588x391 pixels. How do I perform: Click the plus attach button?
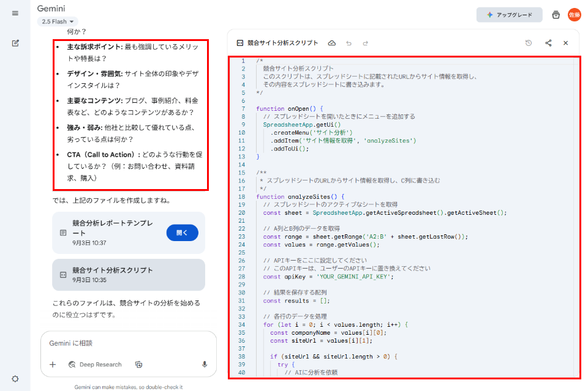pyautogui.click(x=53, y=365)
